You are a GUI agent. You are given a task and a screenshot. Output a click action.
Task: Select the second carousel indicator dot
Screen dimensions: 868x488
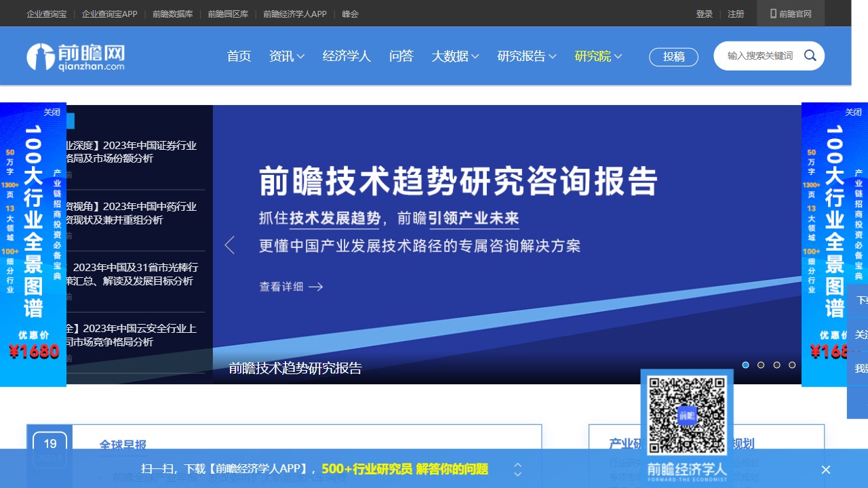pyautogui.click(x=761, y=365)
